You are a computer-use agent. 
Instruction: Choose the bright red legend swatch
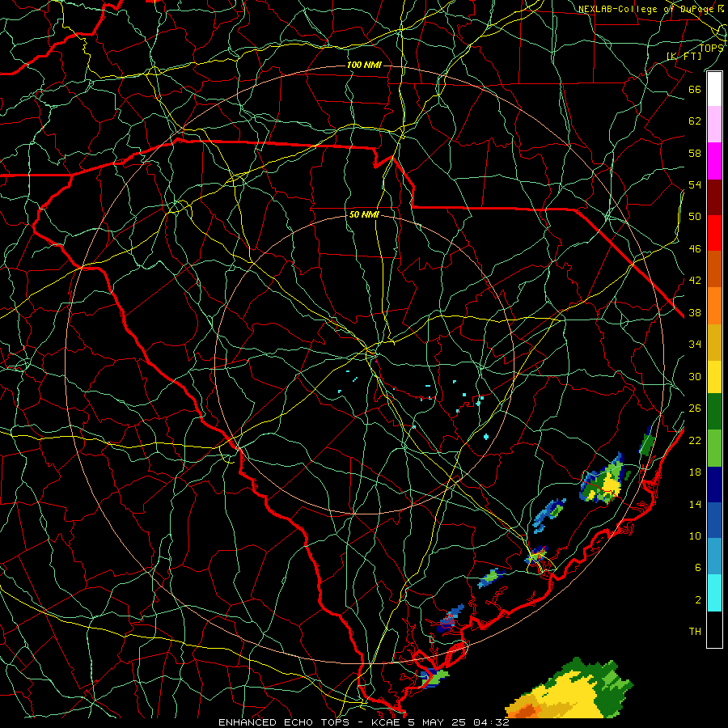(x=714, y=233)
